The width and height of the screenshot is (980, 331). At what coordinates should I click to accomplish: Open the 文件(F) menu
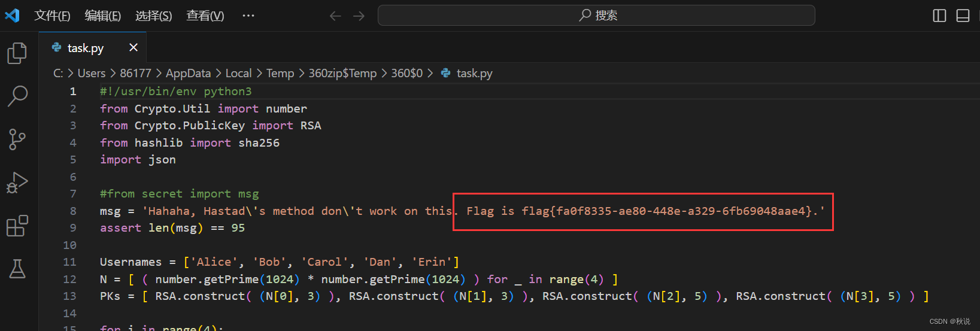pos(52,16)
